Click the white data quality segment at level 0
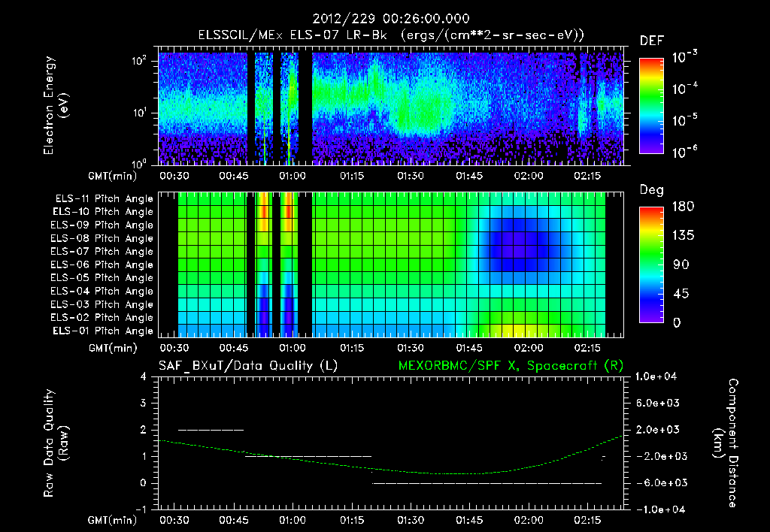 click(x=487, y=483)
